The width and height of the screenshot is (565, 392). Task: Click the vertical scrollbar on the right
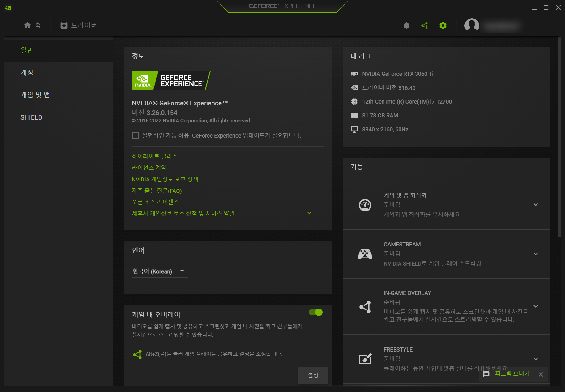point(559,137)
